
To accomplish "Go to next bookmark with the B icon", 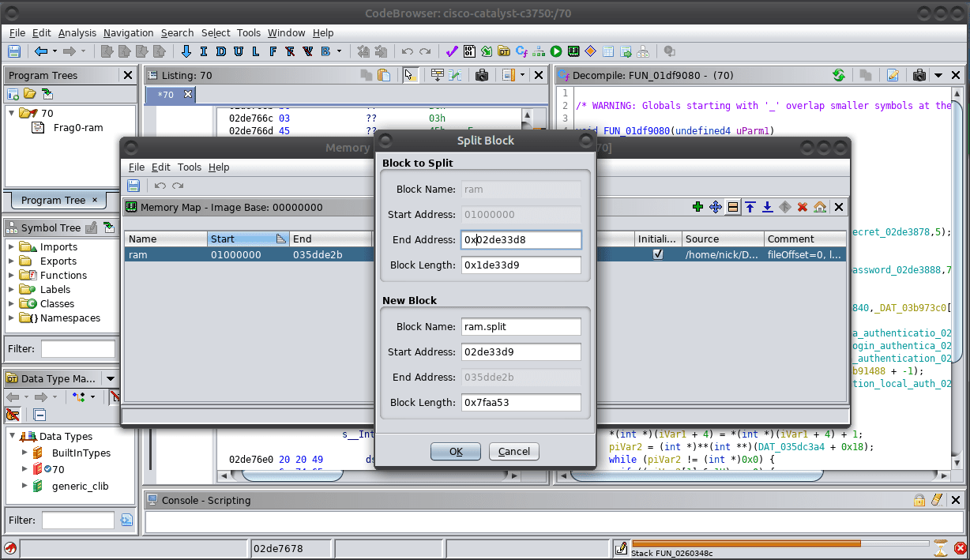I will pyautogui.click(x=325, y=51).
